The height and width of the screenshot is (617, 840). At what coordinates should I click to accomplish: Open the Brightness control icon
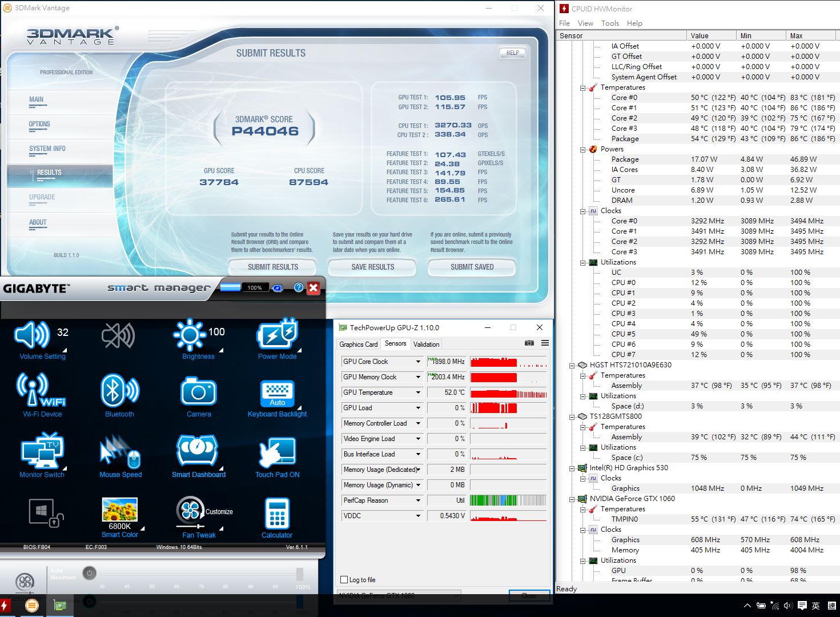pos(190,335)
